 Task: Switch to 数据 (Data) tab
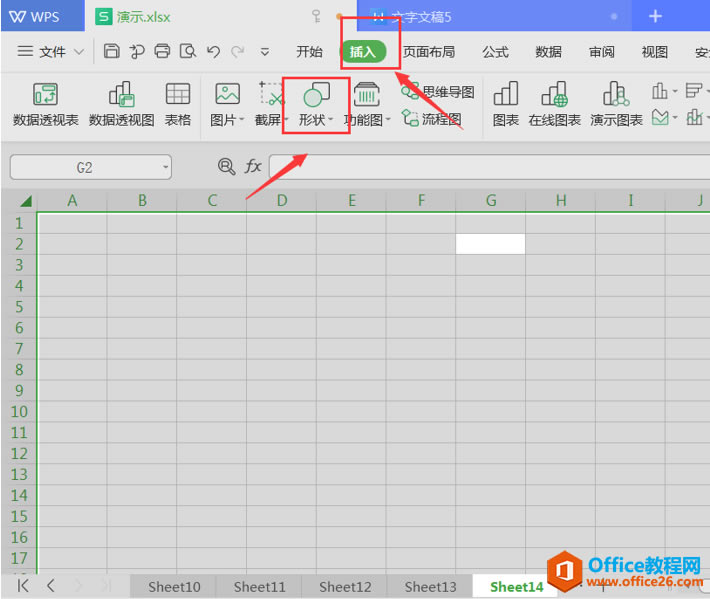(x=548, y=52)
